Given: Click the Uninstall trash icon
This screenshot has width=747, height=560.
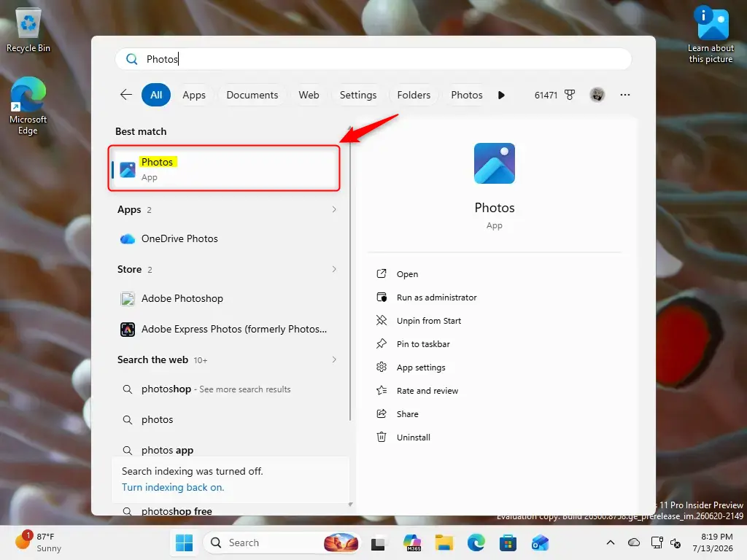Looking at the screenshot, I should pos(381,437).
